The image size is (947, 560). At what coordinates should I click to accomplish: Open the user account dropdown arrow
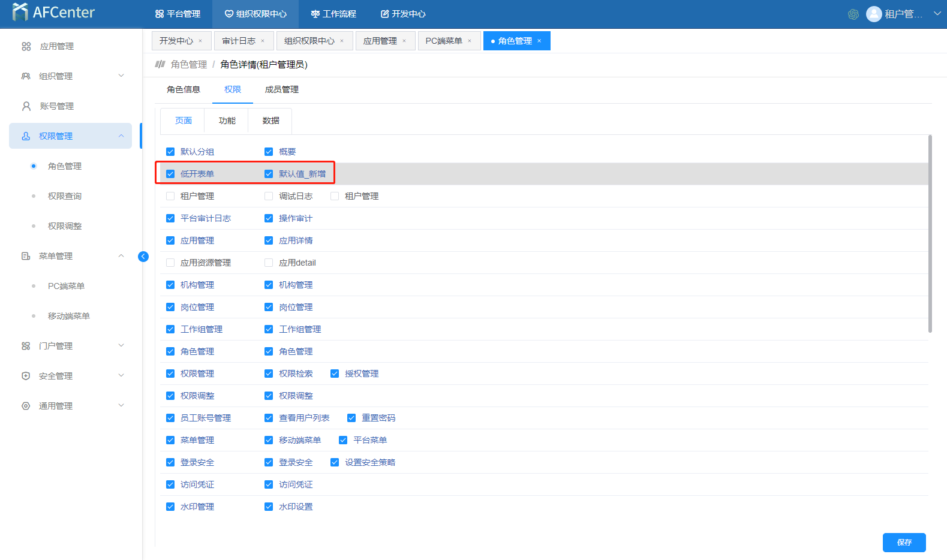click(x=937, y=14)
